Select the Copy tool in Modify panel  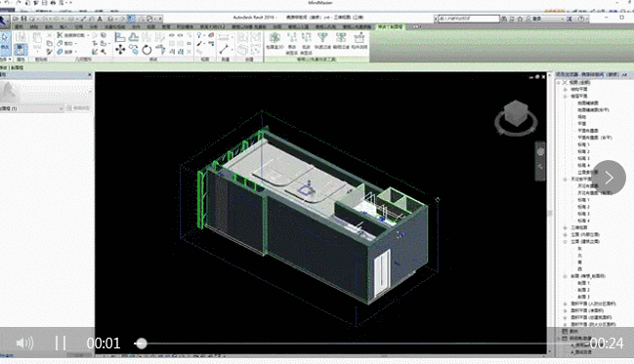tap(134, 50)
